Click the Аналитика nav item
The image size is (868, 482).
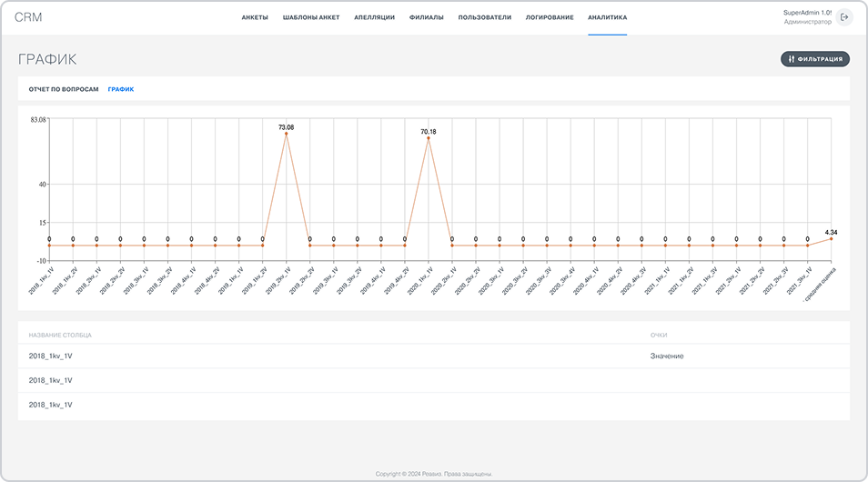(607, 17)
